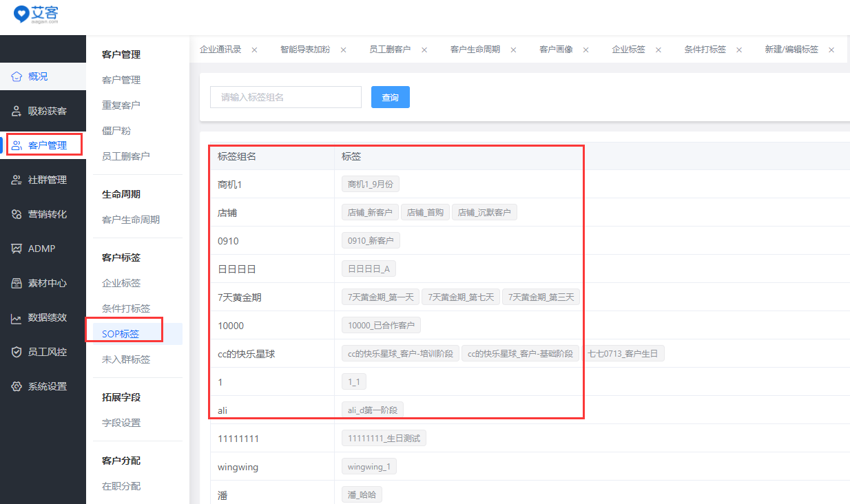Open 未入群标签 in the submenu

[126, 359]
